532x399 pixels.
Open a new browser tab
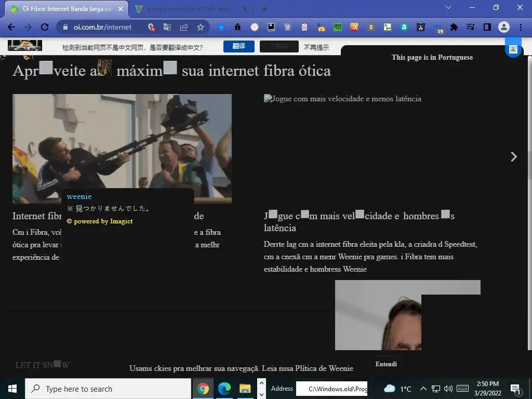(x=264, y=9)
